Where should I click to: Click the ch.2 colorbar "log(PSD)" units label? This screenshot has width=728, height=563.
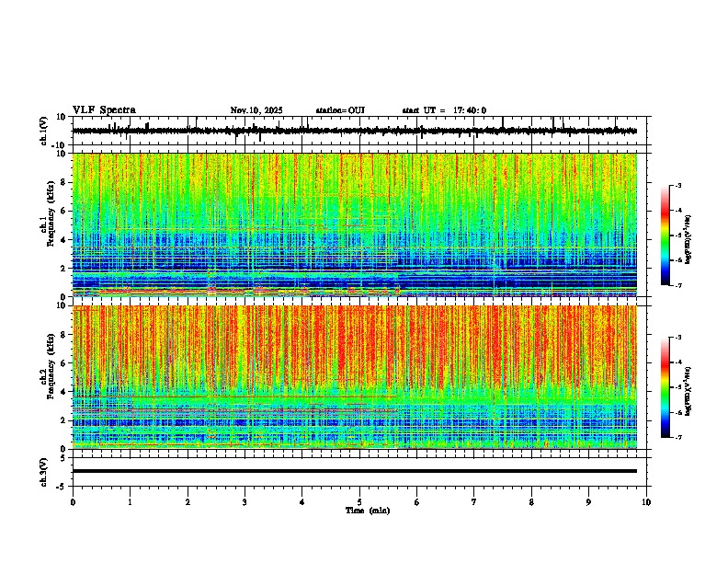[688, 391]
